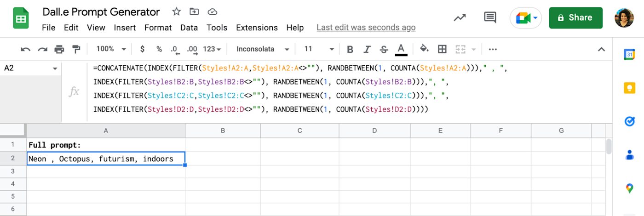This screenshot has width=644, height=216.
Task: Star the Dall.e Prompt Generator document
Action: [176, 12]
